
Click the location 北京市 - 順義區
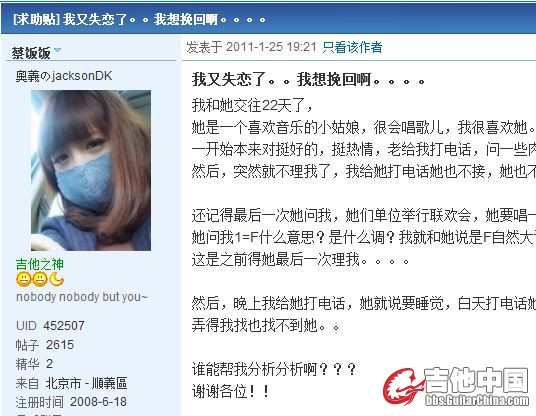[x=86, y=383]
